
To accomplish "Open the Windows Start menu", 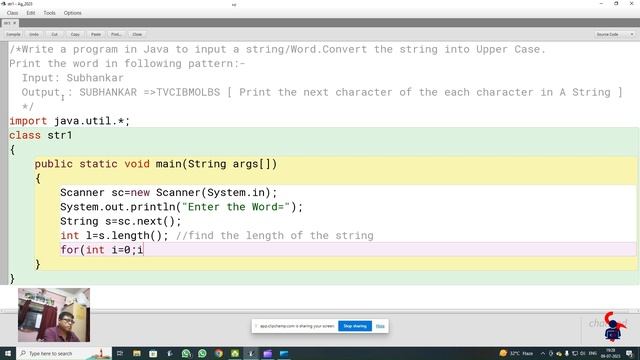I will pyautogui.click(x=8, y=353).
